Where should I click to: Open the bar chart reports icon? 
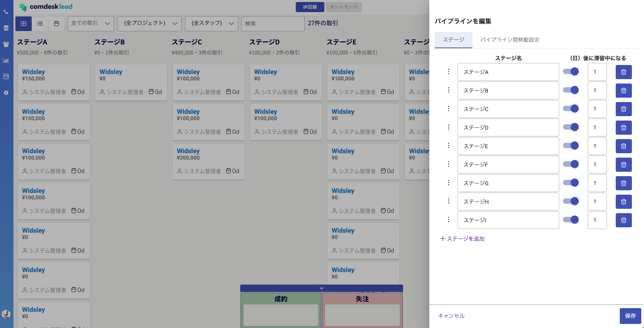click(x=6, y=60)
